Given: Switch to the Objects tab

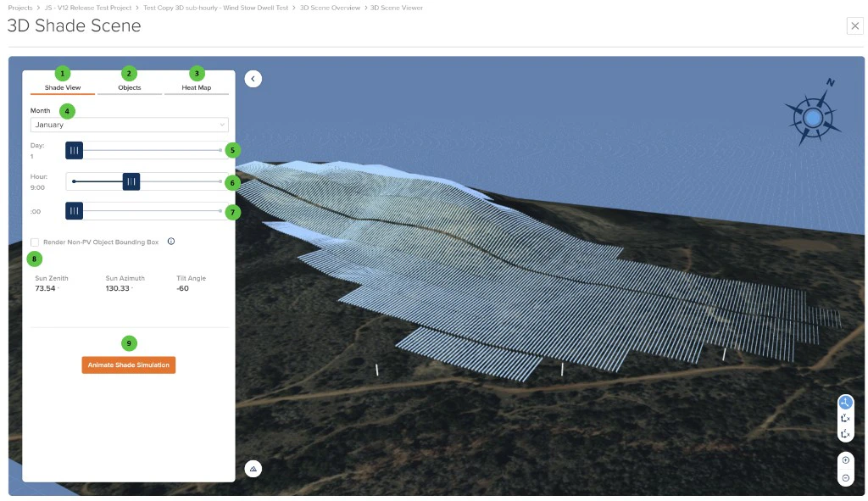Looking at the screenshot, I should tap(130, 87).
